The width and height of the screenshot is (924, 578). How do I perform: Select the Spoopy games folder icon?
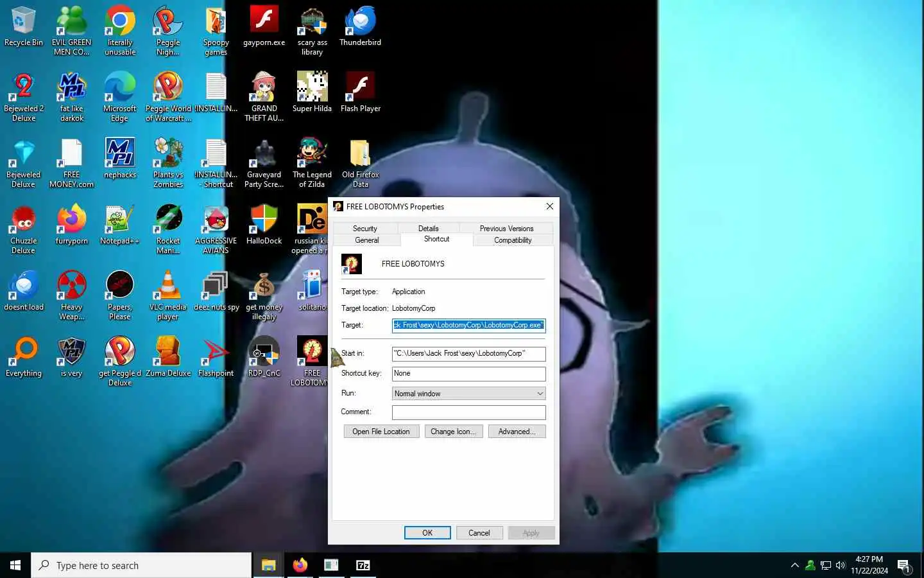pyautogui.click(x=216, y=31)
